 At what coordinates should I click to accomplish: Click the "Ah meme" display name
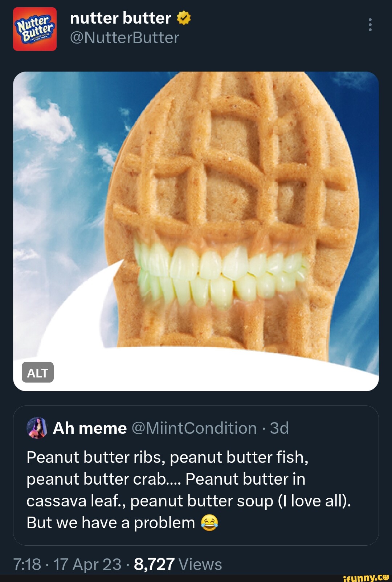pos(90,428)
